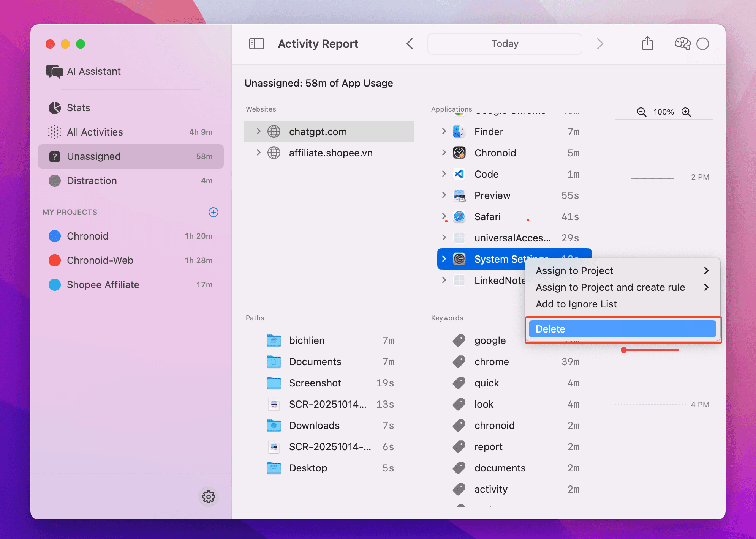Click the zoom-out magnifier icon
The width and height of the screenshot is (756, 539).
(641, 112)
